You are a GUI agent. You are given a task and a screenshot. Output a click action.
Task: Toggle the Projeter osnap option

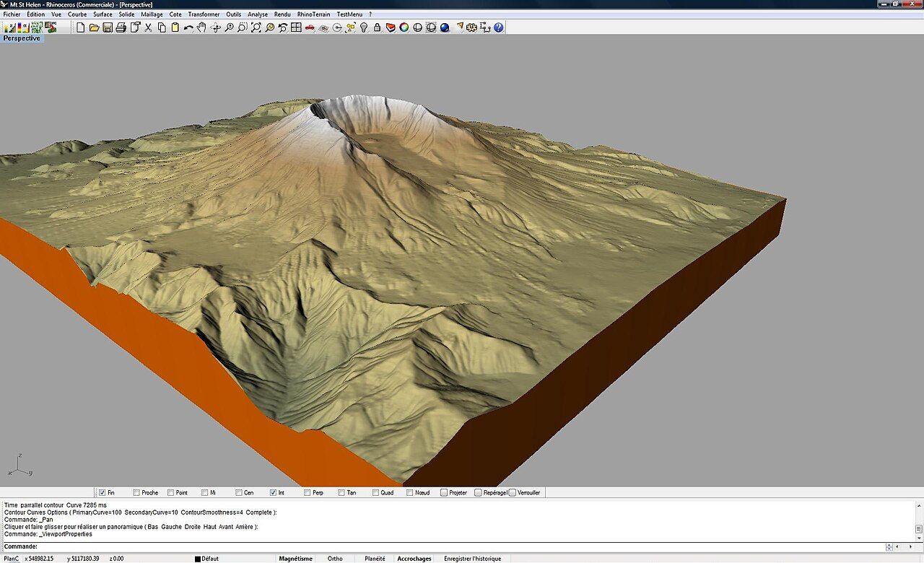click(444, 492)
